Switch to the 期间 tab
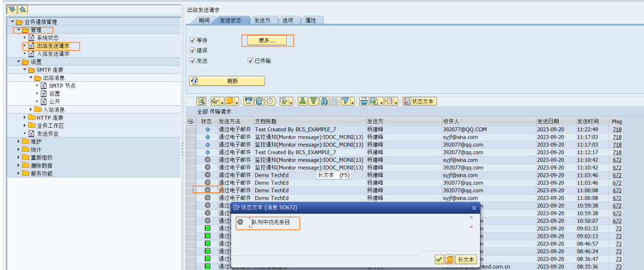This screenshot has width=644, height=270. pyautogui.click(x=204, y=20)
